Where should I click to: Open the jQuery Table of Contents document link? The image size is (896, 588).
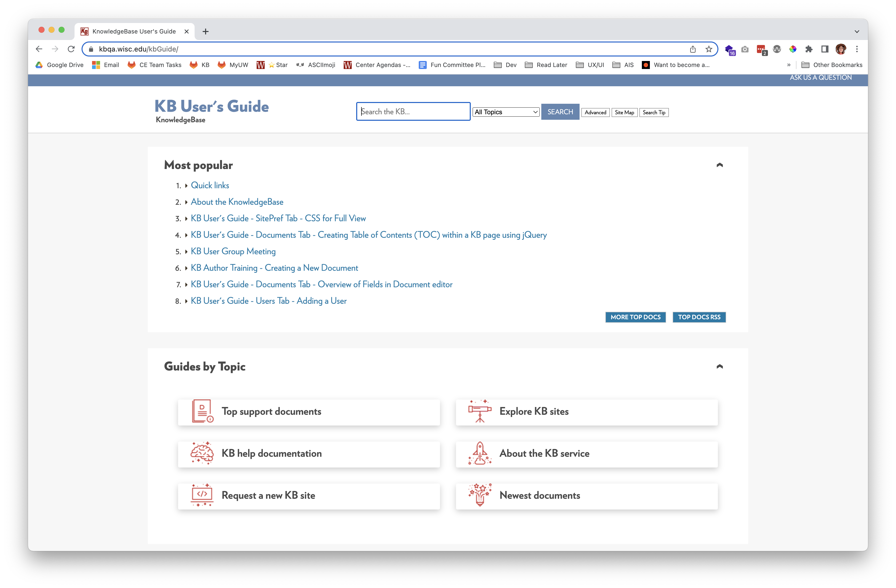click(x=368, y=235)
